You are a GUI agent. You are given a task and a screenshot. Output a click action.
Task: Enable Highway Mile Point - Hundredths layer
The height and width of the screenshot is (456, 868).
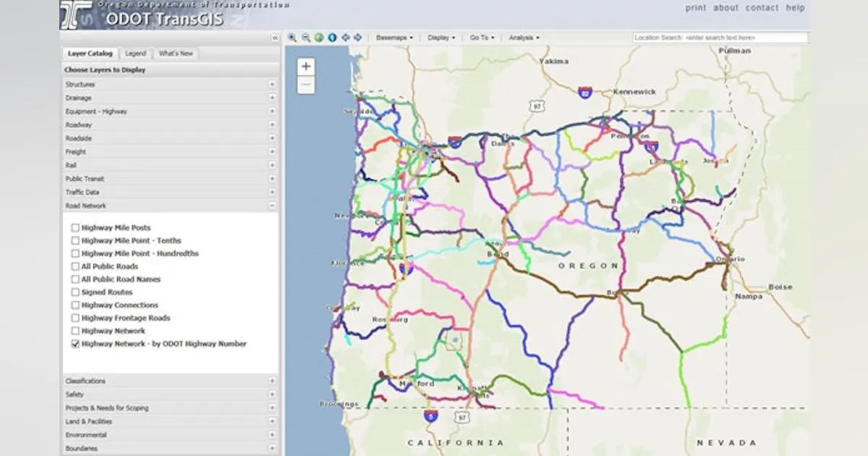tap(75, 254)
